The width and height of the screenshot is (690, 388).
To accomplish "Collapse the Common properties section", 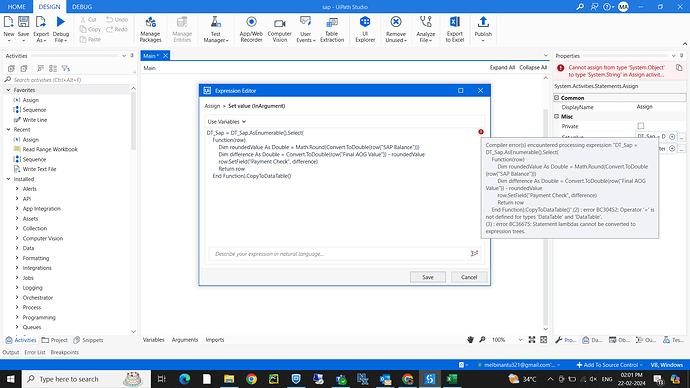I will pyautogui.click(x=557, y=98).
